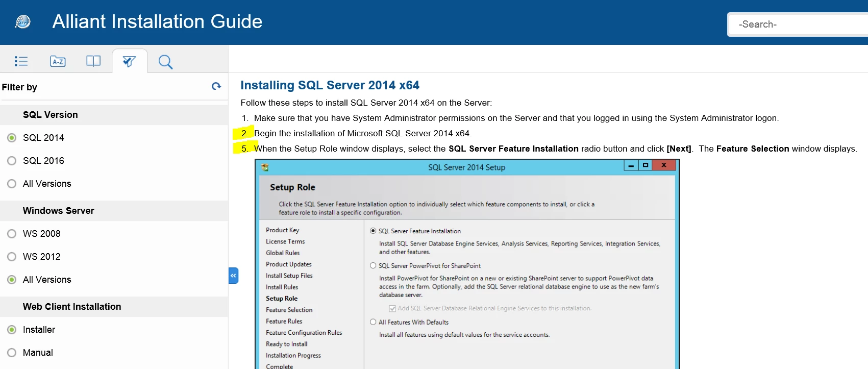
Task: Open the Glossary book tab icon
Action: 93,61
